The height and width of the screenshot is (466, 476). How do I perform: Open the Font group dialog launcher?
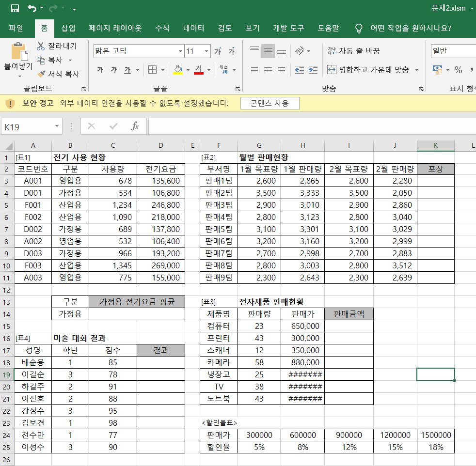pyautogui.click(x=238, y=89)
